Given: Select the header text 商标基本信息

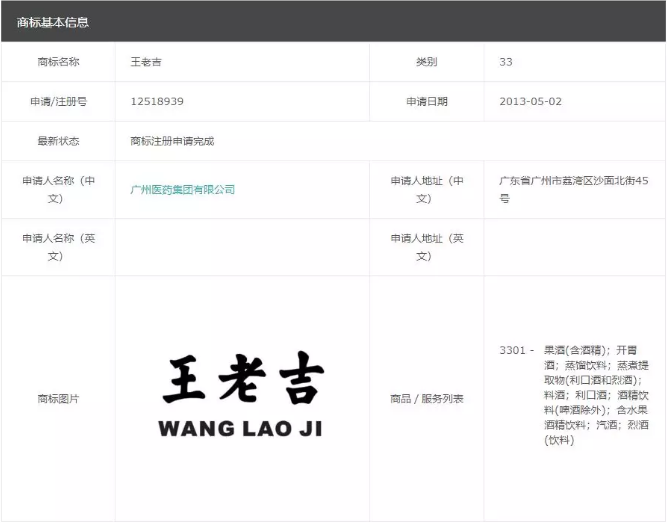Looking at the screenshot, I should point(53,22).
